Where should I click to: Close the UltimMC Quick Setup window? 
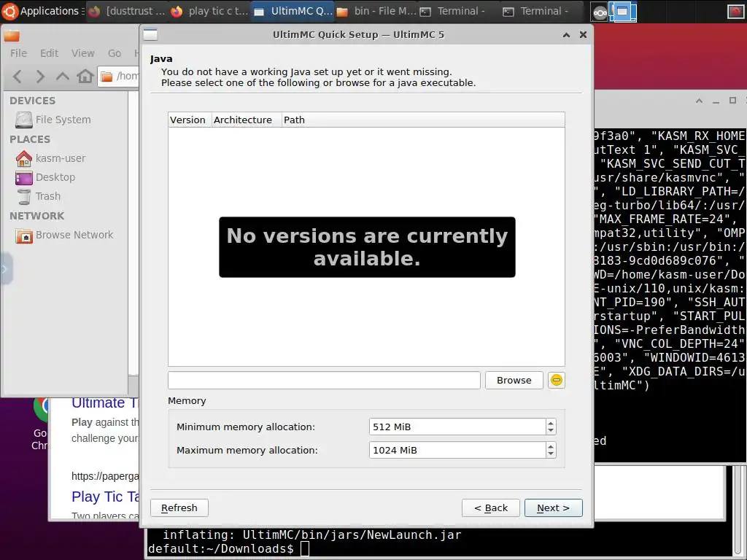click(x=583, y=35)
